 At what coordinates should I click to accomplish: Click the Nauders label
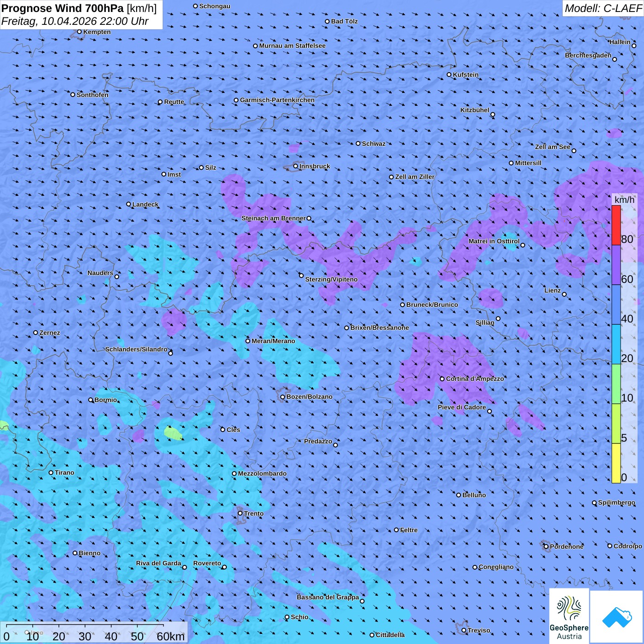point(100,273)
